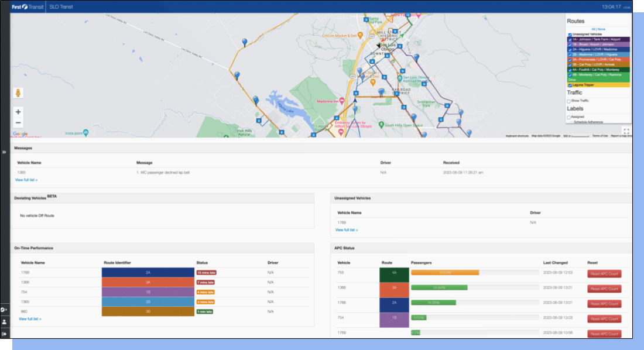Click the San Luis Obispo Railroad Museum marker
The height and width of the screenshot is (350, 644).
pos(400,78)
